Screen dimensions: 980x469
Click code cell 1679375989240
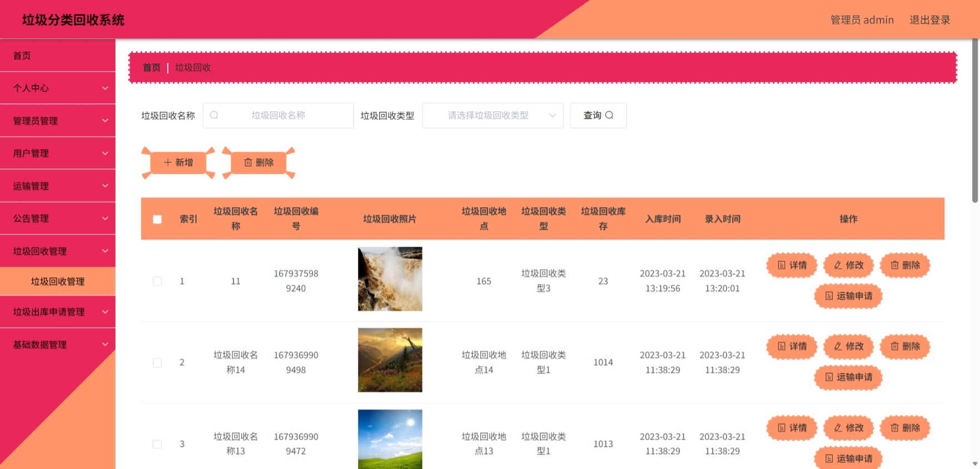coord(296,281)
